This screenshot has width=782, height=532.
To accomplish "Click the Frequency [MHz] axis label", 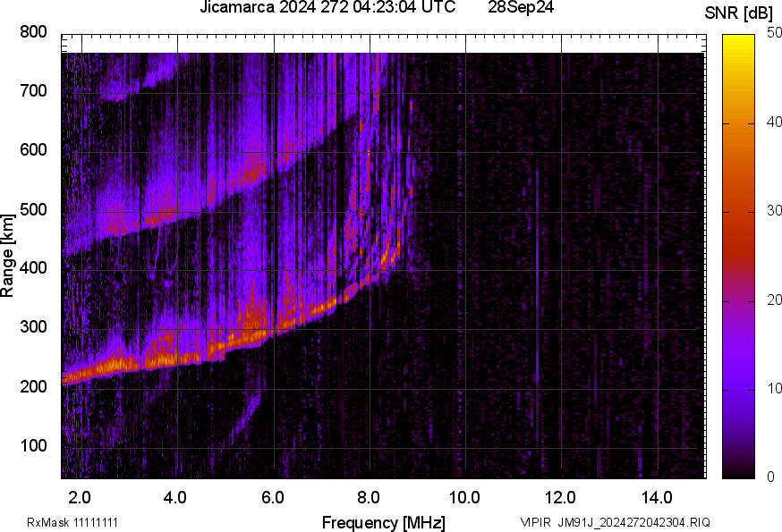I will tap(383, 522).
